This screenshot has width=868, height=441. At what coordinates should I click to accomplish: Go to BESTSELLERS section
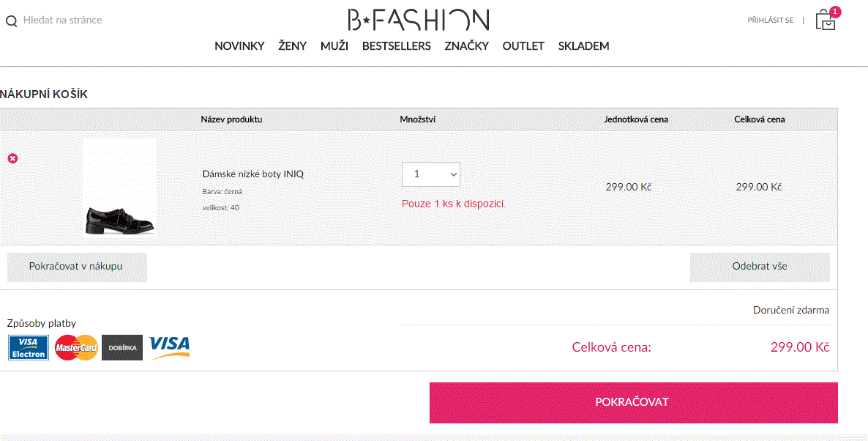(x=397, y=46)
